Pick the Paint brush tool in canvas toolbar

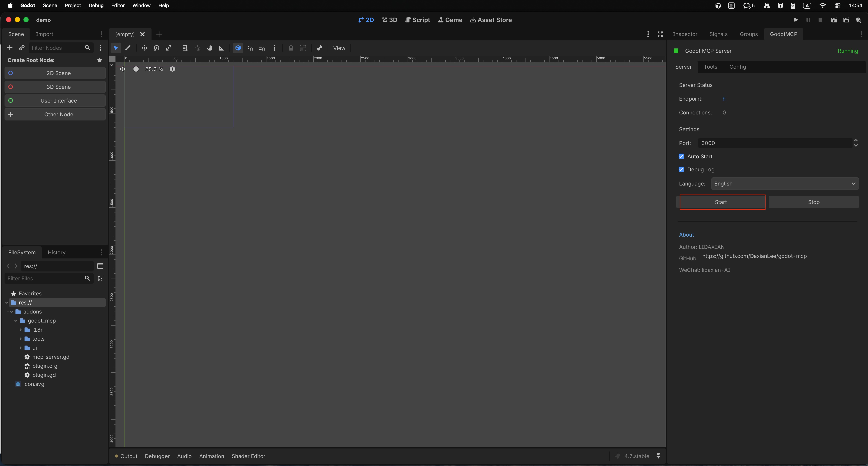pos(128,48)
